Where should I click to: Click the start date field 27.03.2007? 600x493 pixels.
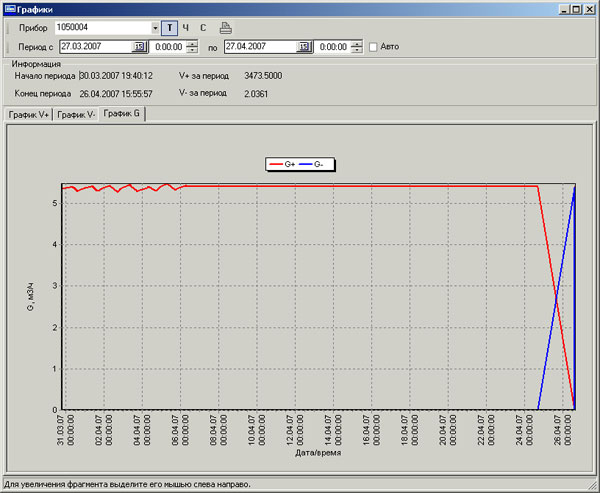(94, 47)
